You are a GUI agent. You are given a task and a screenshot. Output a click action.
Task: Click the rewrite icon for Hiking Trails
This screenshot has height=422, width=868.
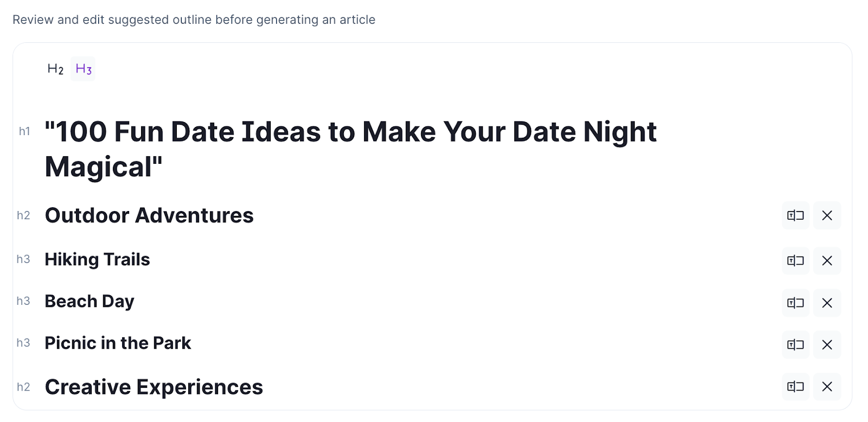point(795,260)
